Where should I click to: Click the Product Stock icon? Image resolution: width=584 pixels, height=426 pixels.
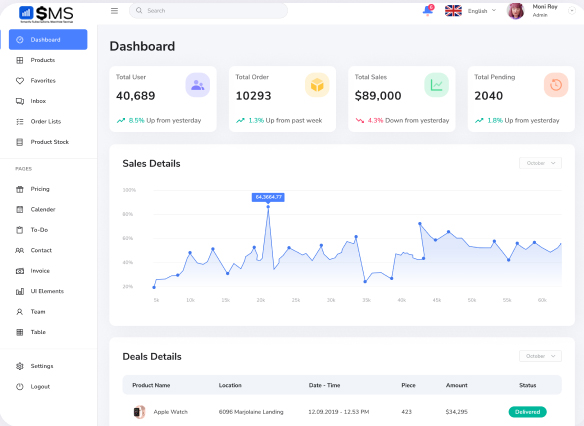click(20, 142)
